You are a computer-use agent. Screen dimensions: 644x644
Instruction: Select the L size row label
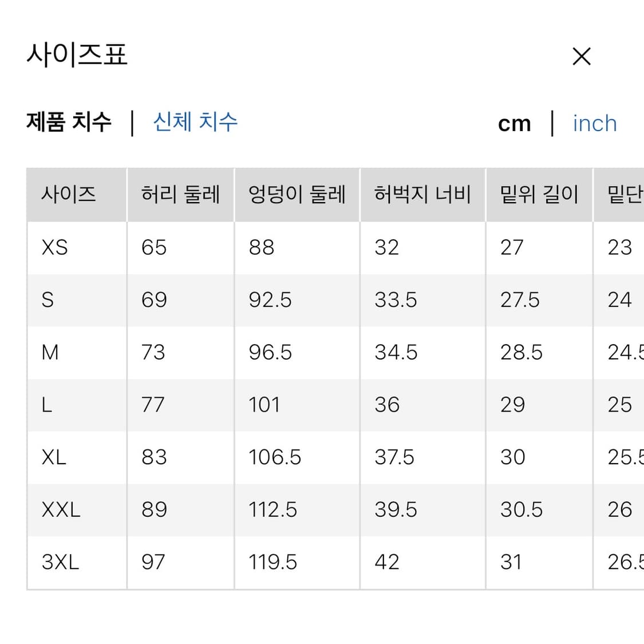[48, 405]
